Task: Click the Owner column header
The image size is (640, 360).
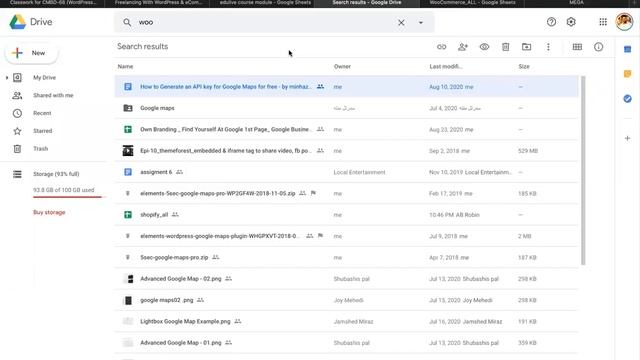Action: tap(342, 67)
